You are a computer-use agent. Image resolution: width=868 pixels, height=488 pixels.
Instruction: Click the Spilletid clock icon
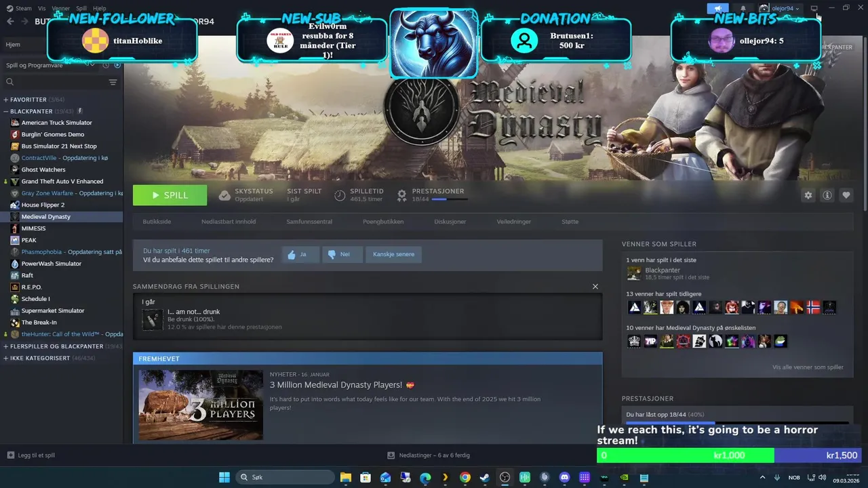[x=340, y=195]
